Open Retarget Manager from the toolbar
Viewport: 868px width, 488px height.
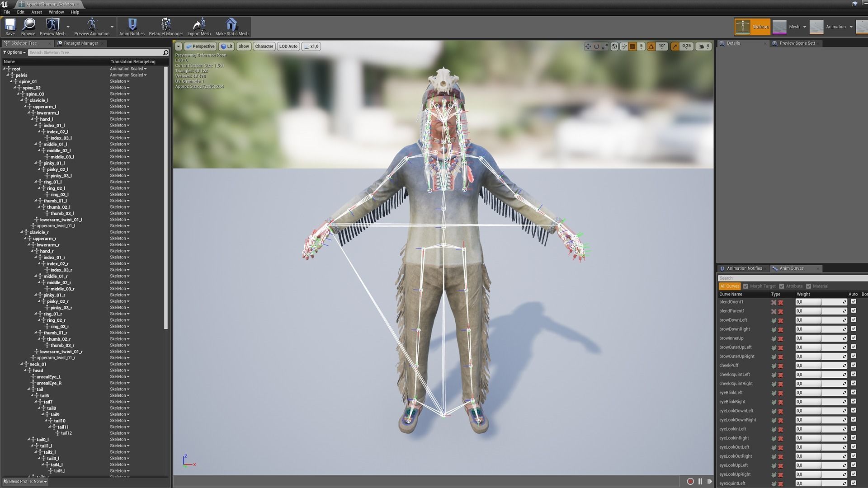point(166,27)
